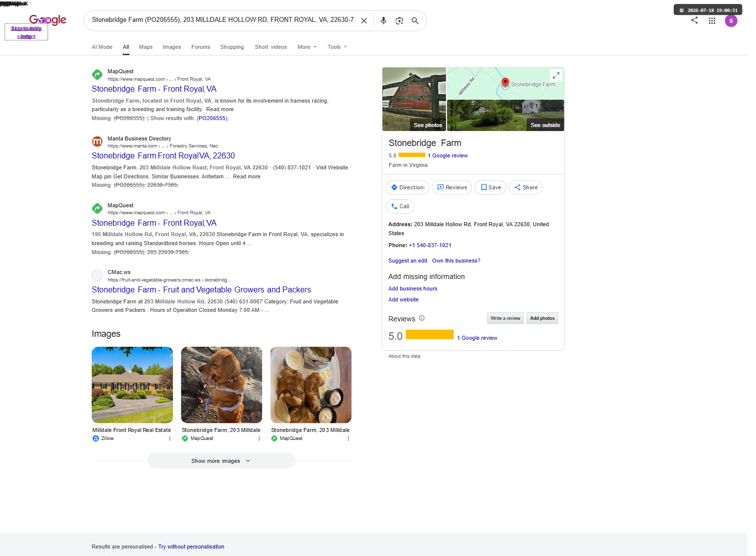The height and width of the screenshot is (556, 756).
Task: Click the Share button in the business panel
Action: point(526,188)
